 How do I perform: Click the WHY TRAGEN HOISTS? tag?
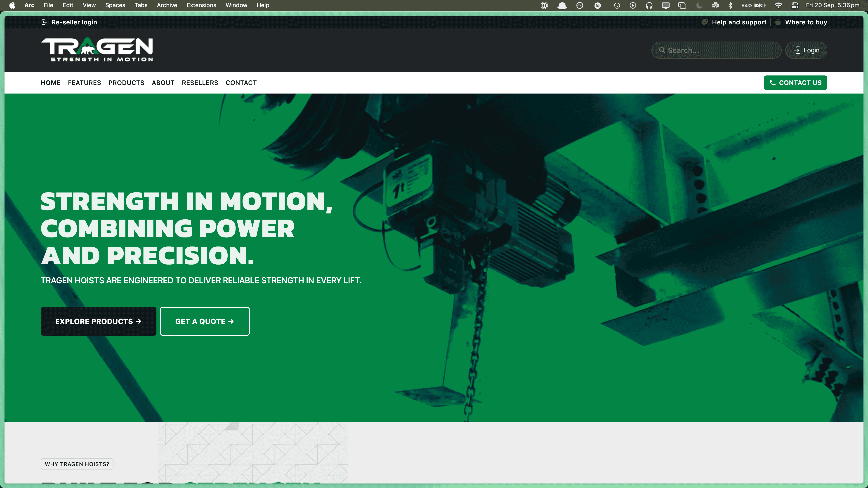click(x=77, y=464)
